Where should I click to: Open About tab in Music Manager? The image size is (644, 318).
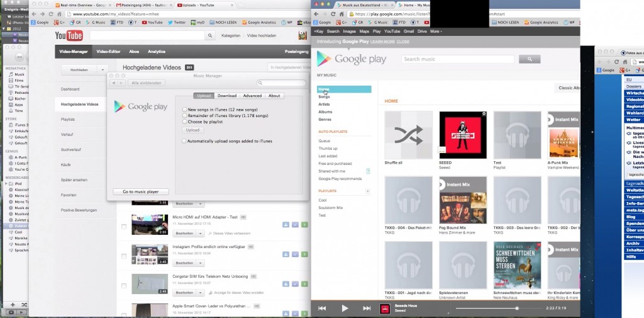(274, 96)
